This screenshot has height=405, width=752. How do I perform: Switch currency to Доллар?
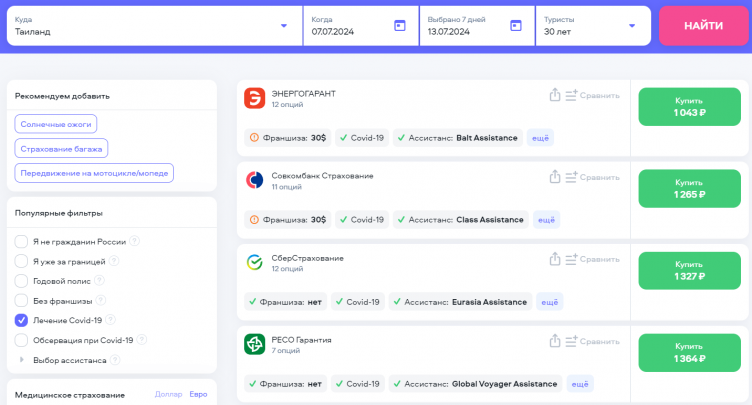point(168,394)
